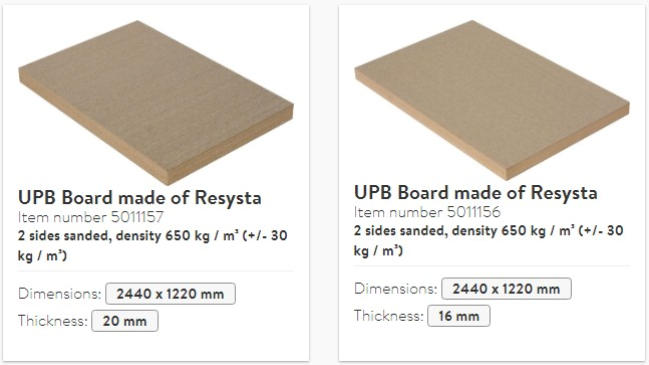The height and width of the screenshot is (365, 649).
Task: Click the blank area below the 20 mm button
Action: 125,346
